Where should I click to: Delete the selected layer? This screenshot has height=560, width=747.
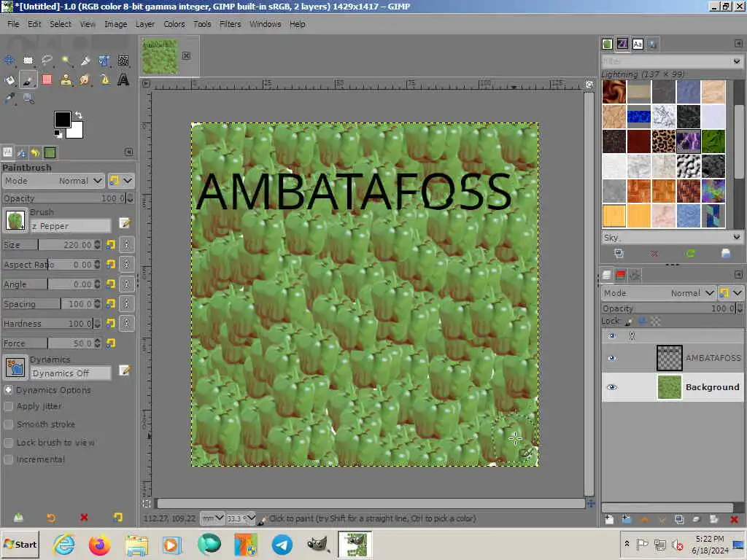coord(734,519)
